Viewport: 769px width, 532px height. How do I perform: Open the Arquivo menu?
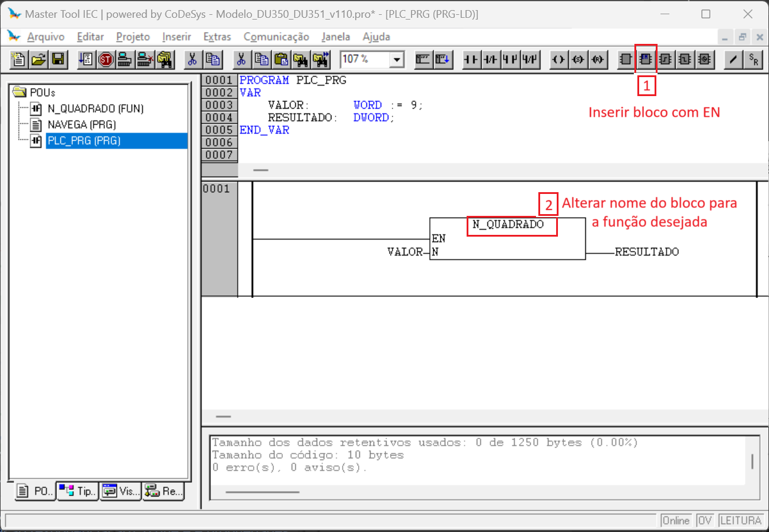(x=46, y=37)
